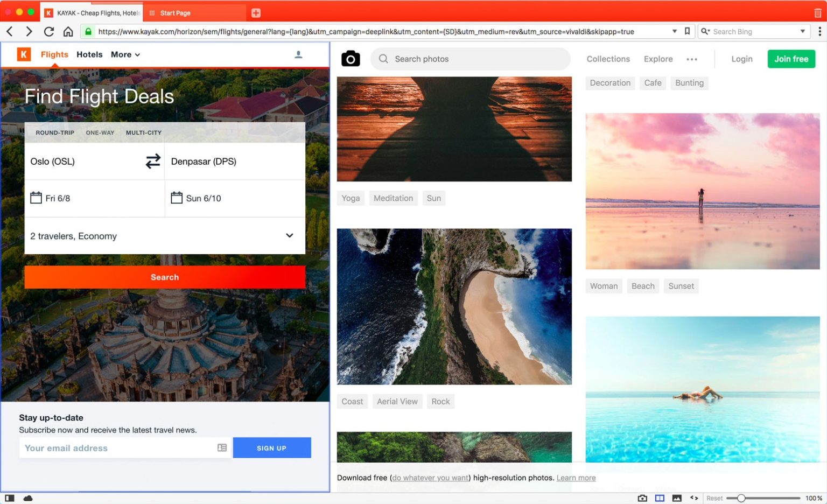Viewport: 827px width, 504px height.
Task: Bookmark the page using the address bar icon
Action: tap(687, 31)
